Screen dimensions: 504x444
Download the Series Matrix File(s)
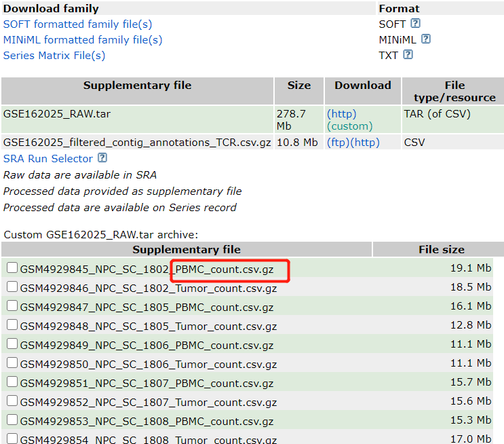(x=54, y=55)
